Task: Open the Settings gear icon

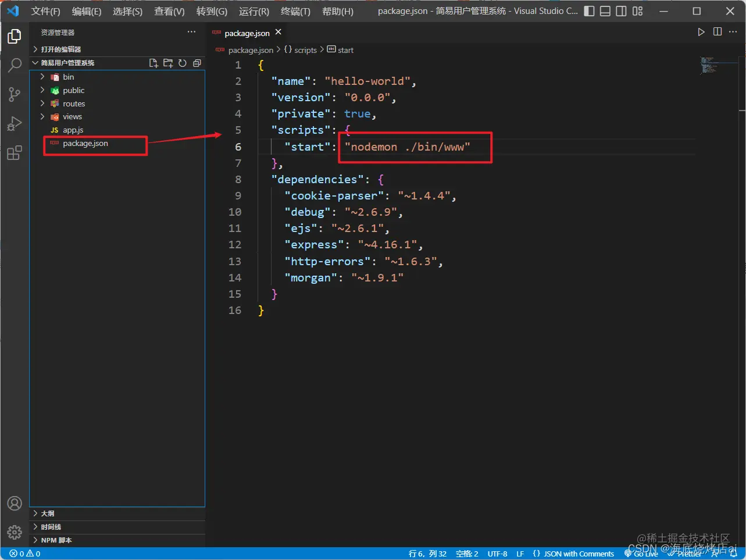Action: point(15,532)
